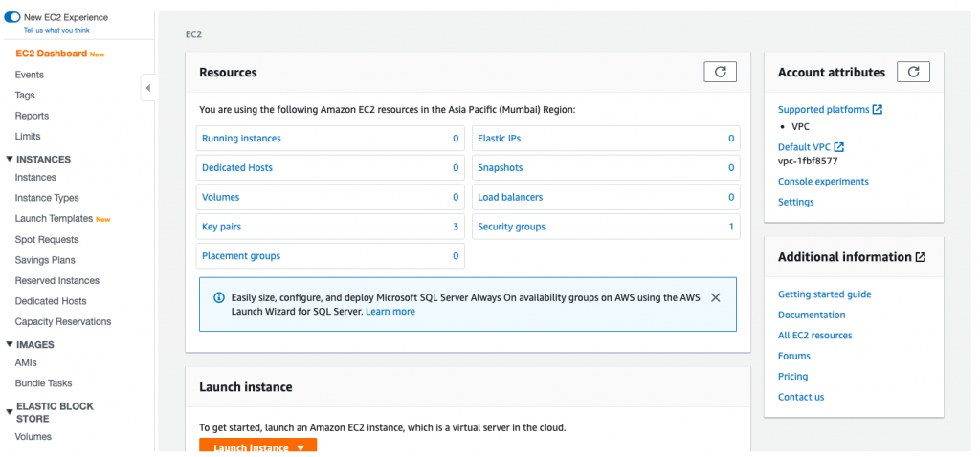The image size is (980, 457).
Task: Toggle the New EC2 Experience switch
Action: 12,17
